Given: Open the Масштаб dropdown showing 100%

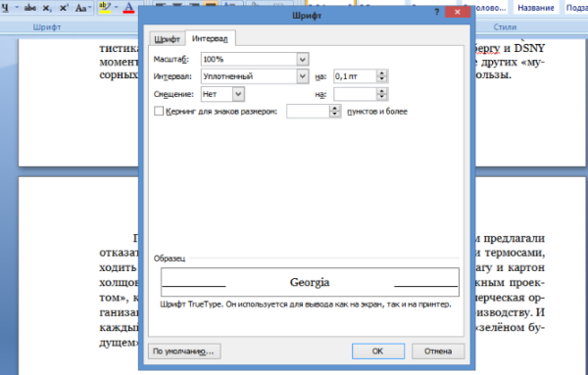Looking at the screenshot, I should point(303,59).
